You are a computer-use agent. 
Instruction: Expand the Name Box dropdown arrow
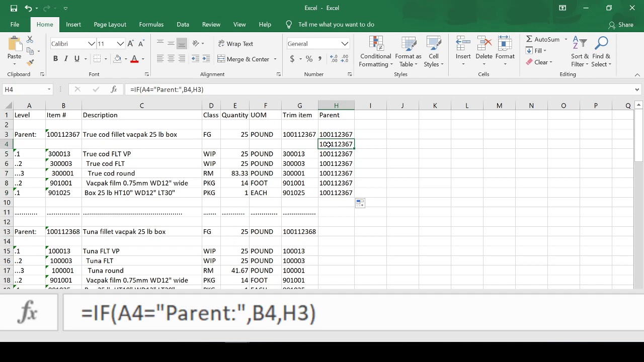click(x=49, y=89)
